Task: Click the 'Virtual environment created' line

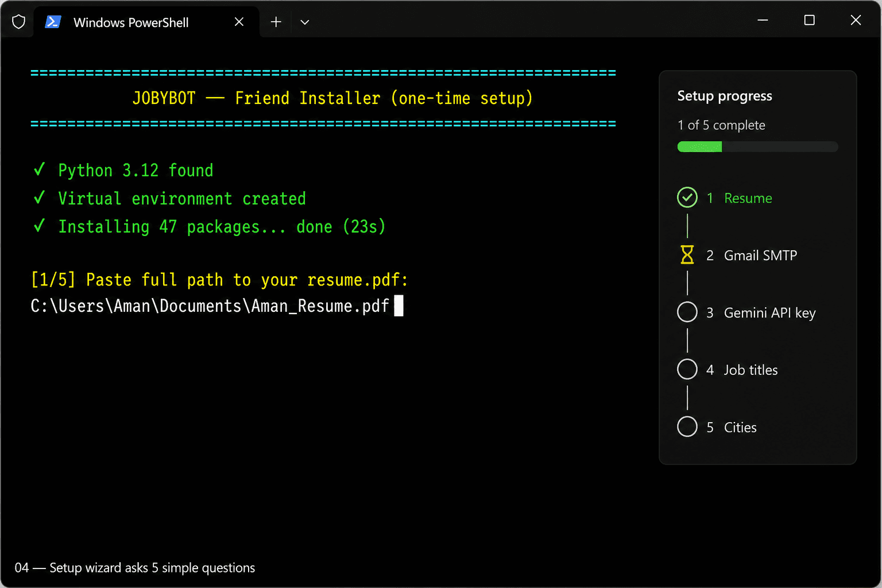Action: tap(182, 199)
